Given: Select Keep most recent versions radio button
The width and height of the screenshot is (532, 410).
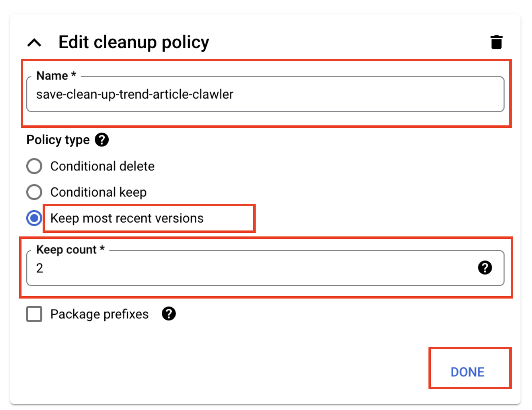Looking at the screenshot, I should coord(34,218).
